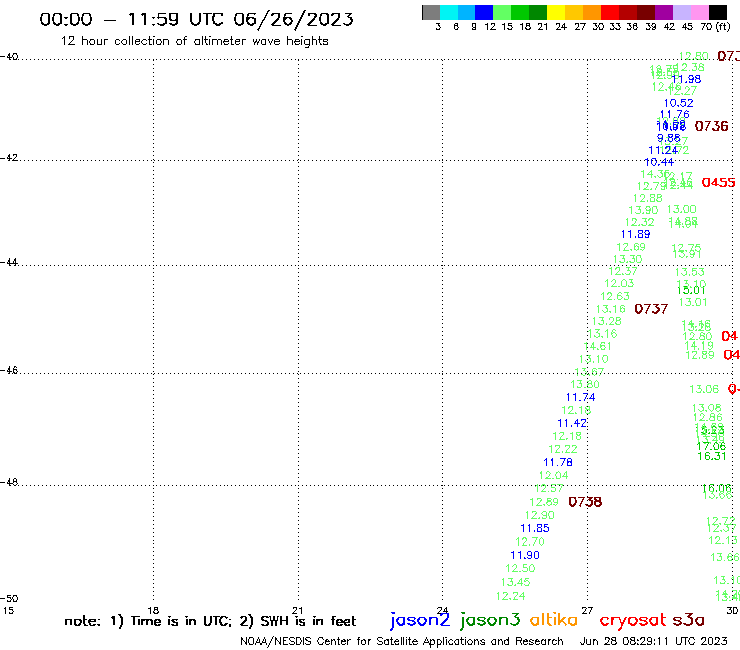
Task: Click the blue wave height 11.89
Action: (x=635, y=234)
